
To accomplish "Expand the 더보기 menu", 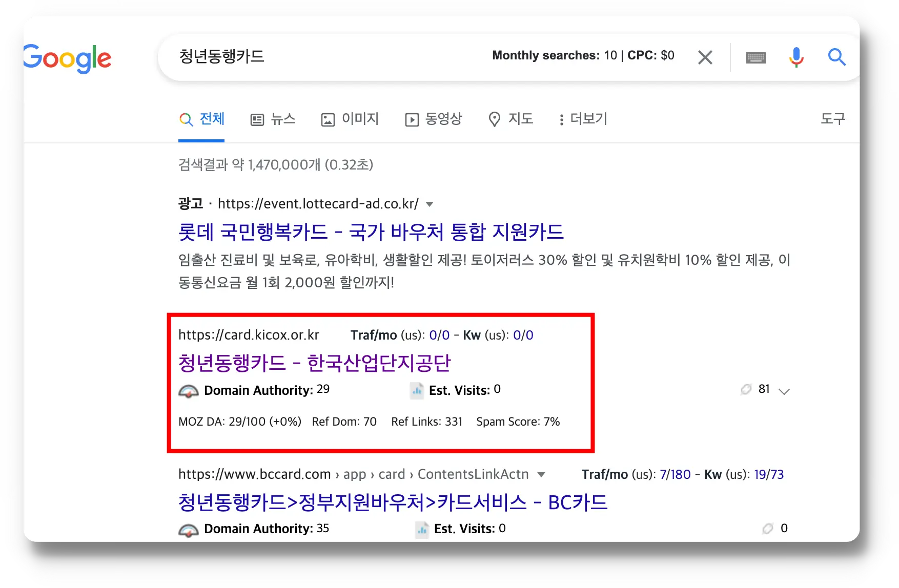I will (583, 119).
